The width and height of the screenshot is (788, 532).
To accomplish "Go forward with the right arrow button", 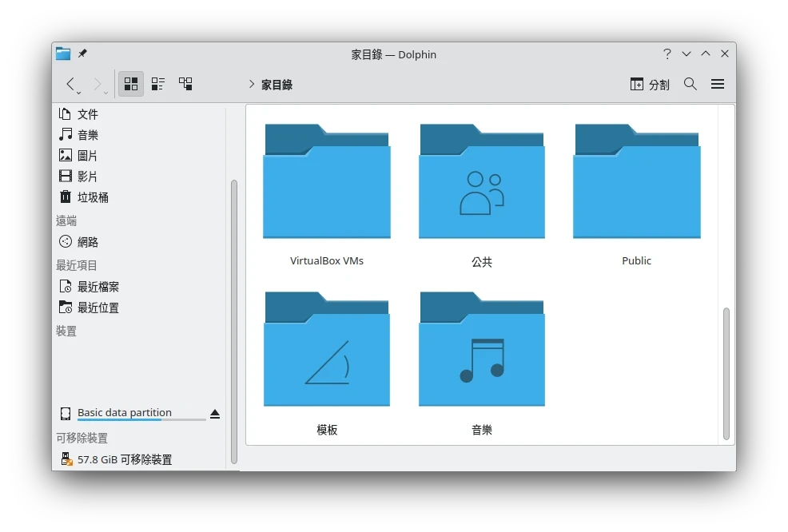I will pyautogui.click(x=98, y=84).
